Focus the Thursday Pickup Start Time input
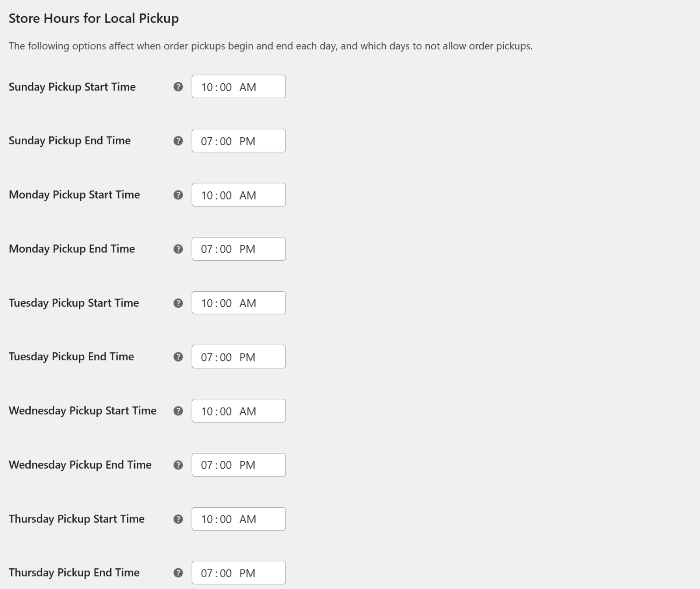The image size is (700, 589). pos(238,519)
